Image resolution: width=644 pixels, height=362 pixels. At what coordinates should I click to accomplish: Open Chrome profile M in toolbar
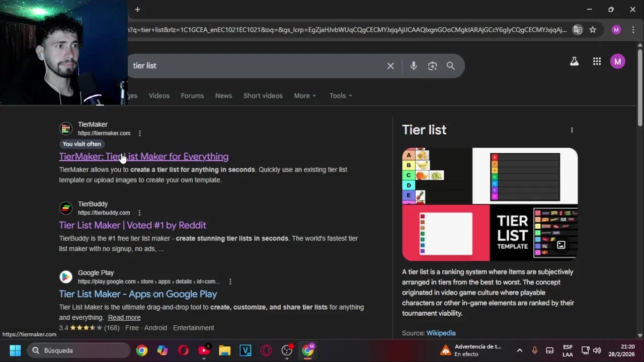(x=616, y=30)
